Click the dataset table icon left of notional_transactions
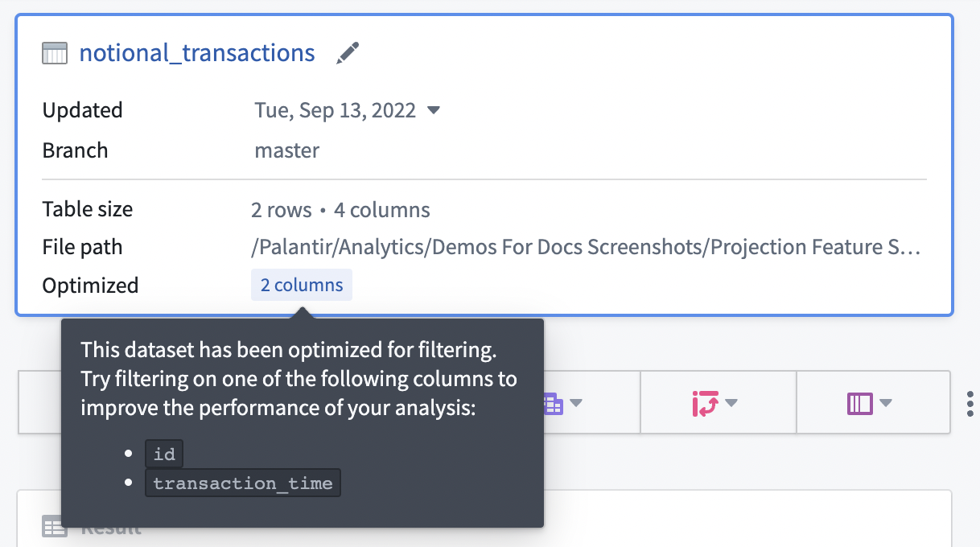 pyautogui.click(x=55, y=54)
